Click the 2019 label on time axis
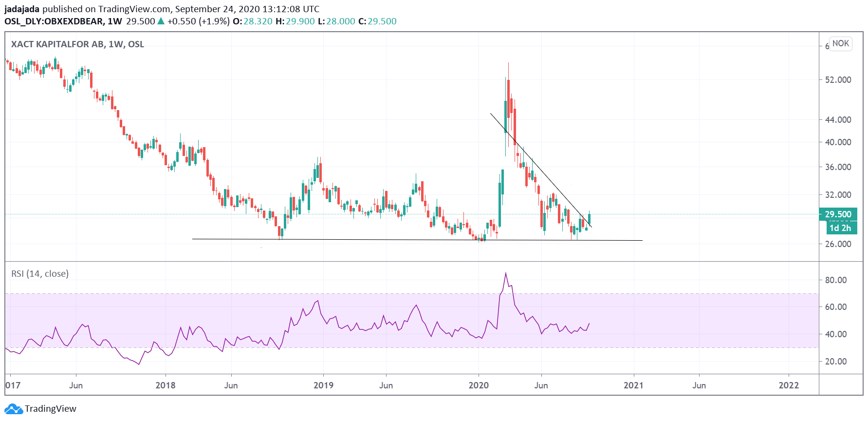Screen dimensions: 868x422 [x=323, y=385]
